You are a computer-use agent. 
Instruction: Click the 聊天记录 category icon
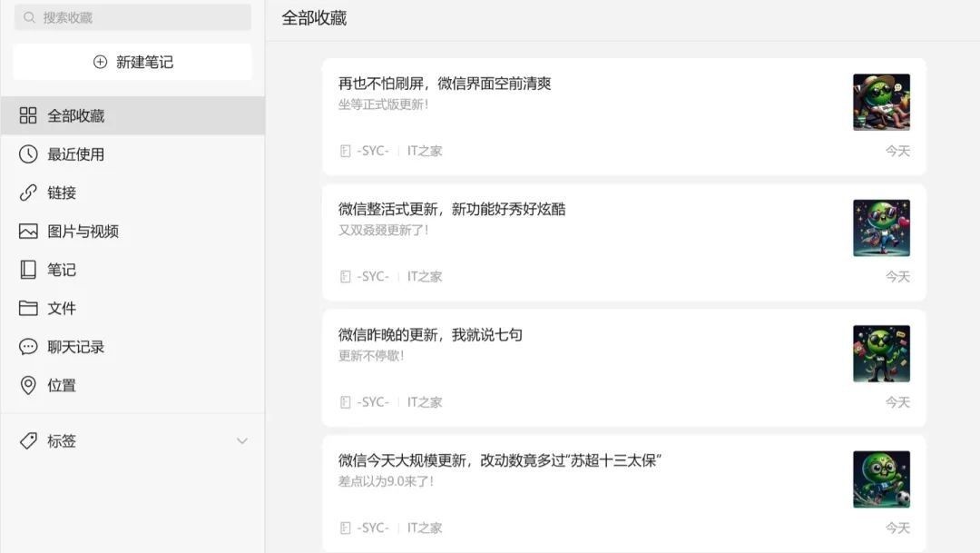coord(27,346)
